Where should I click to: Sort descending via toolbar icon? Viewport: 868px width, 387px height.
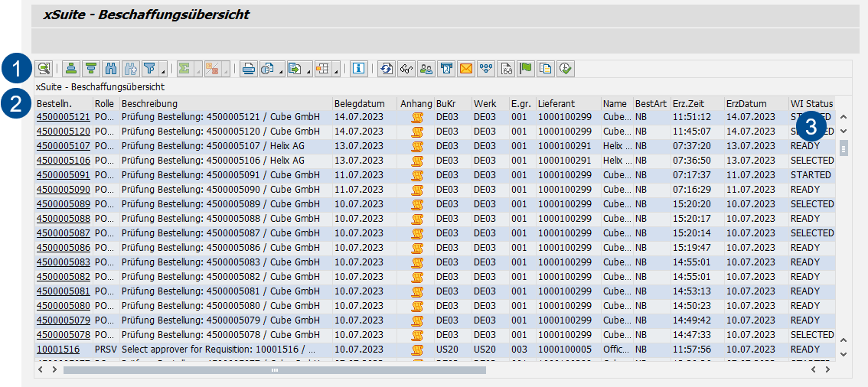91,69
